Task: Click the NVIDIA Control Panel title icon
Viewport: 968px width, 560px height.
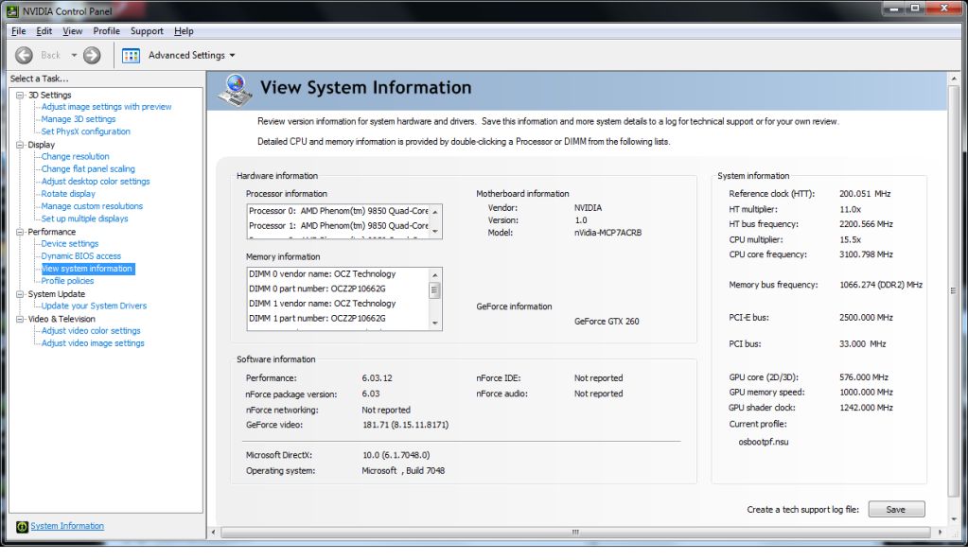Action: (x=12, y=11)
